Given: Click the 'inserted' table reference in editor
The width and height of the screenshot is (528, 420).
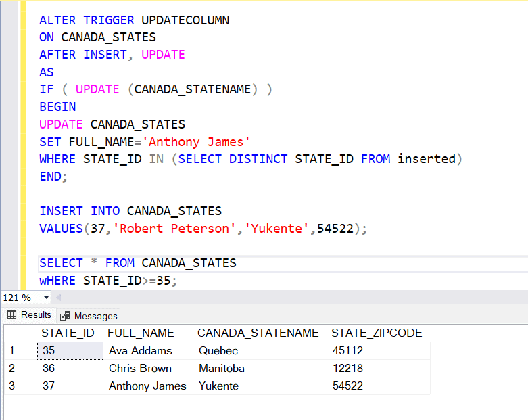Looking at the screenshot, I should tap(427, 159).
